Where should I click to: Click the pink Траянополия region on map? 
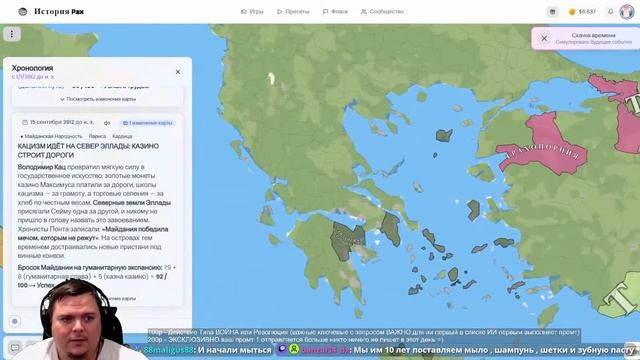click(545, 149)
